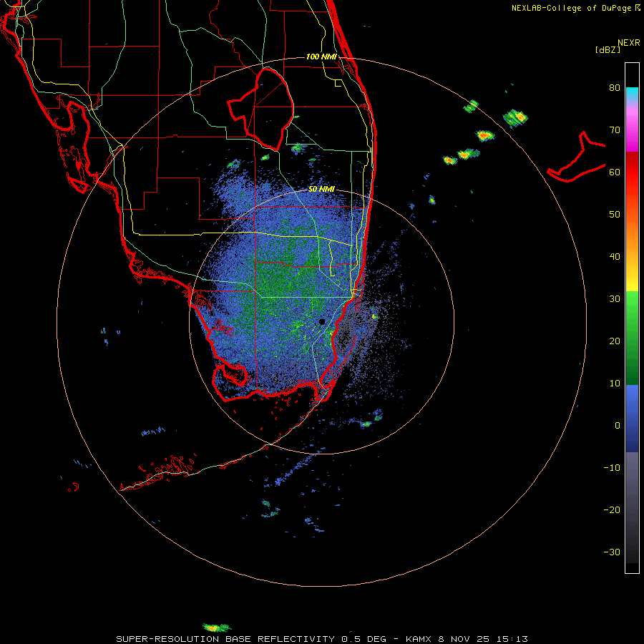Click the 50 dBZ scale value
Viewport: 644px width, 644px height.
(x=615, y=215)
